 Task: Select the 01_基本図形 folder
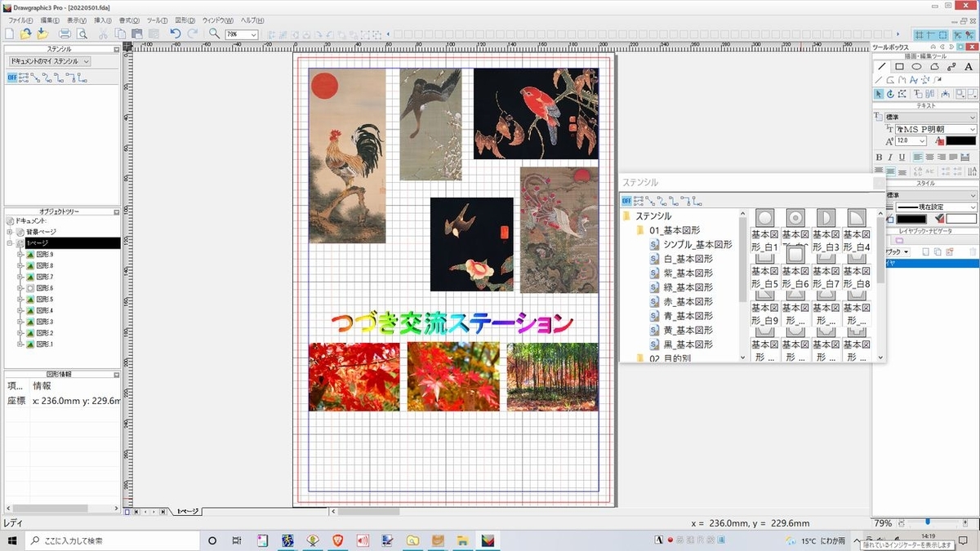[675, 230]
